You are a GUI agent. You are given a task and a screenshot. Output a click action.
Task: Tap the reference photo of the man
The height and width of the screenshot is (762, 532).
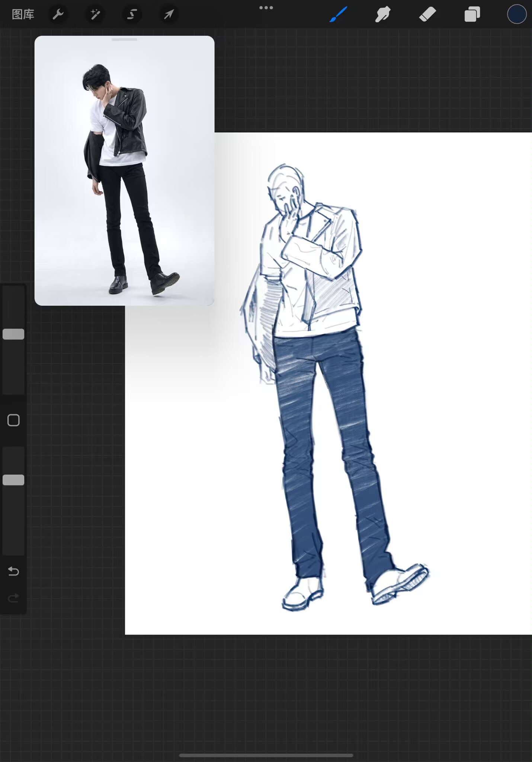point(124,179)
